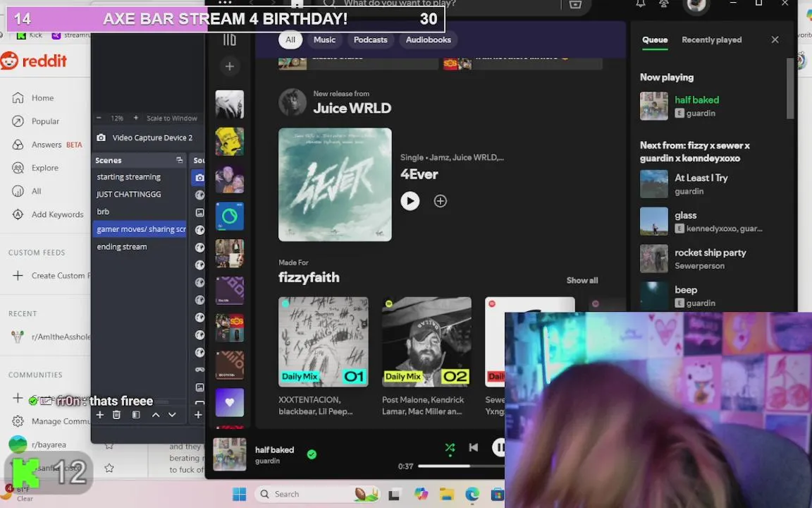Pause the current song half baked

[499, 447]
